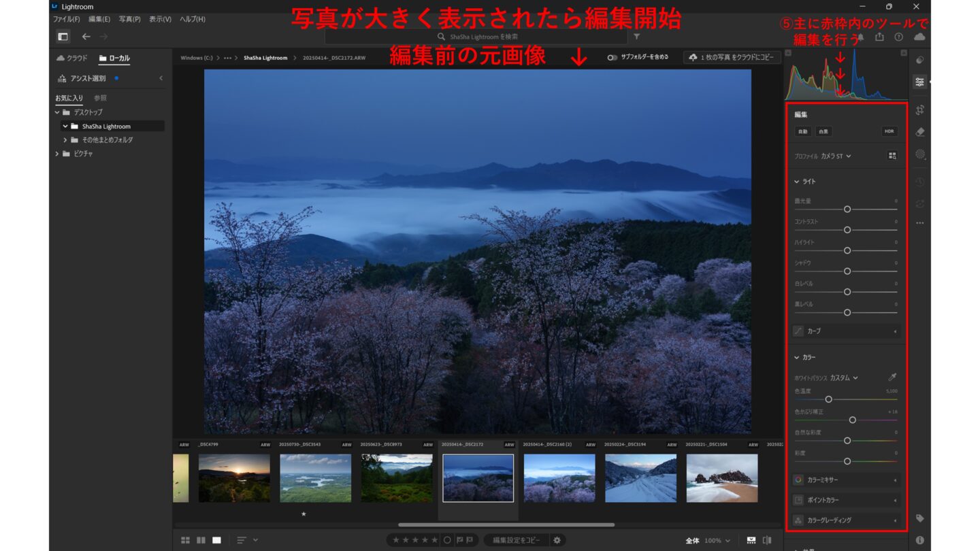This screenshot has height=551, width=980.
Task: Click the filter funnel beside search bar
Action: click(x=637, y=37)
